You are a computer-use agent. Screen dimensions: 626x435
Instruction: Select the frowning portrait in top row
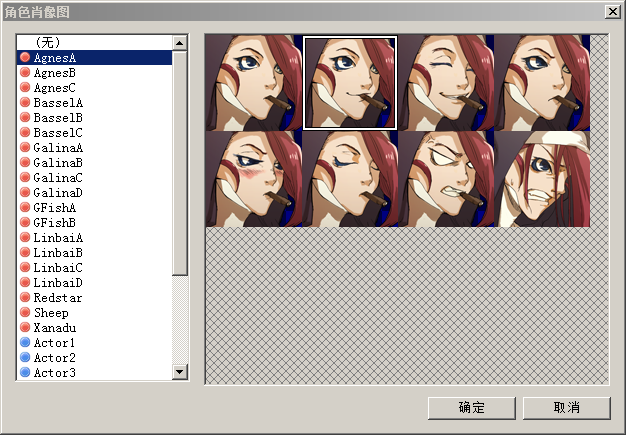(x=542, y=83)
